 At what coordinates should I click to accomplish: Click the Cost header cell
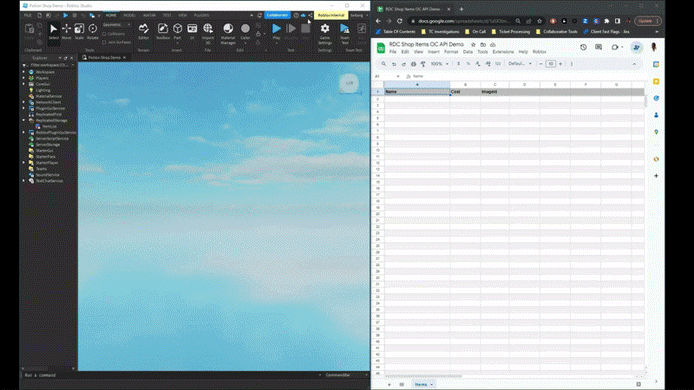[x=465, y=92]
